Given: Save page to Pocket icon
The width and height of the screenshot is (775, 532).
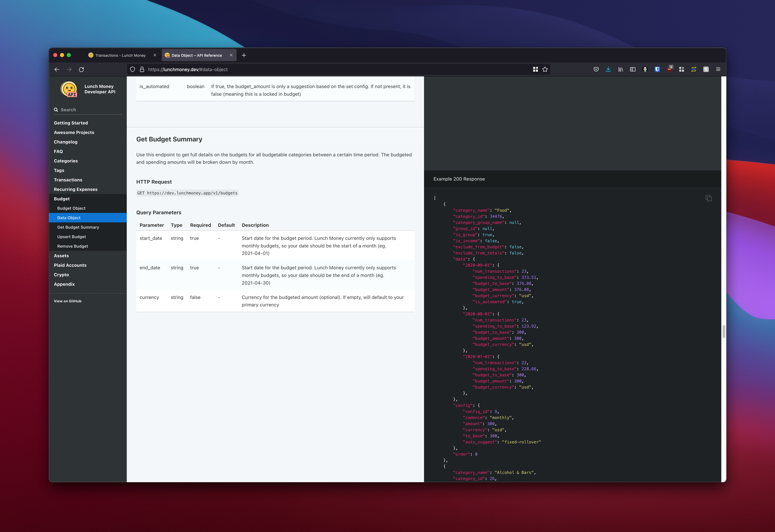Looking at the screenshot, I should (x=596, y=69).
